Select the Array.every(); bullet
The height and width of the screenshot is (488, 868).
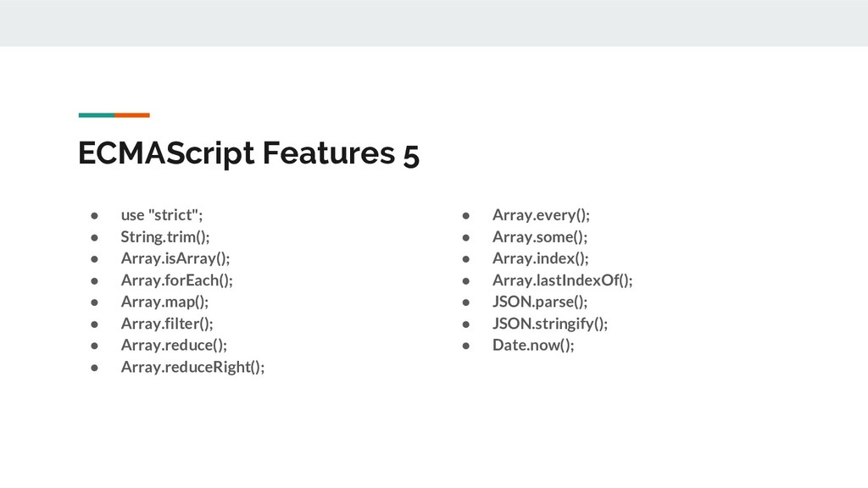click(x=541, y=214)
